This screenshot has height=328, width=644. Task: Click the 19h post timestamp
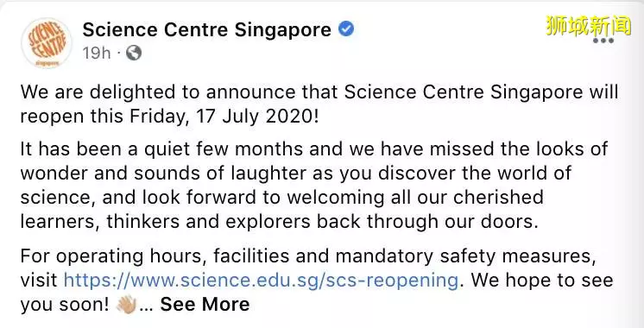click(x=97, y=53)
